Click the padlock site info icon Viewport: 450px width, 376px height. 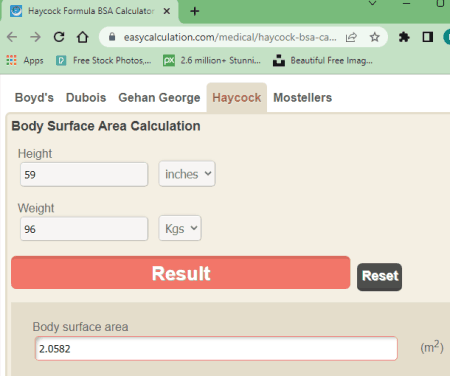click(x=112, y=37)
